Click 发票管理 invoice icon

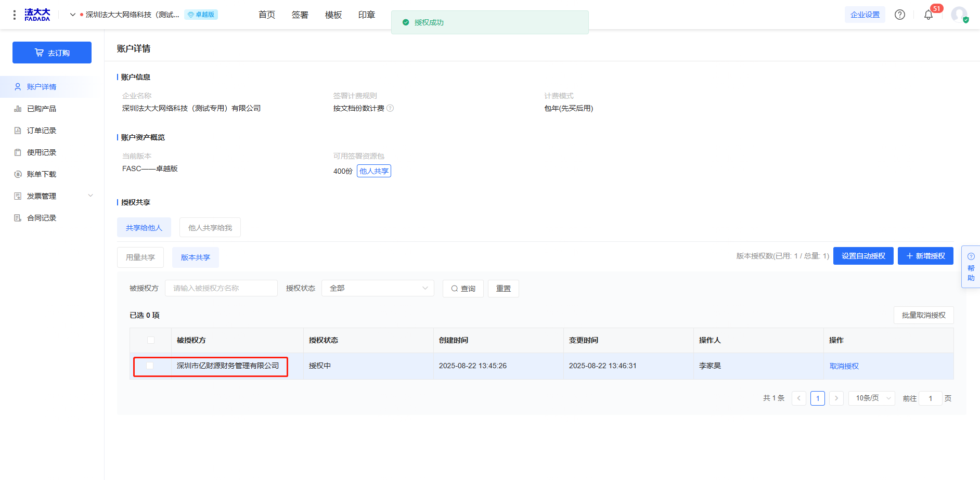[x=18, y=196]
